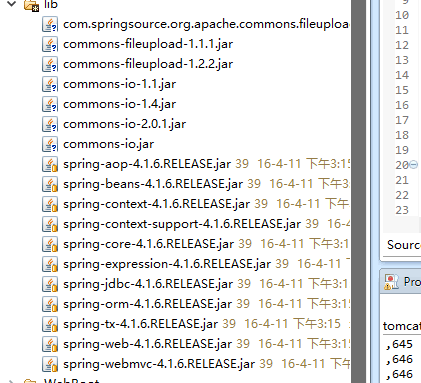This screenshot has height=383, width=421.
Task: Click jar icon beside spring-webmvc-4.1.6.RELEASE.jar
Action: [x=50, y=365]
